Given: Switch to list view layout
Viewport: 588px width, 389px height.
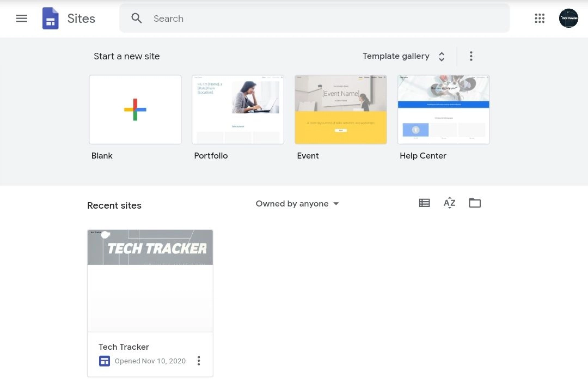Looking at the screenshot, I should click(x=425, y=203).
